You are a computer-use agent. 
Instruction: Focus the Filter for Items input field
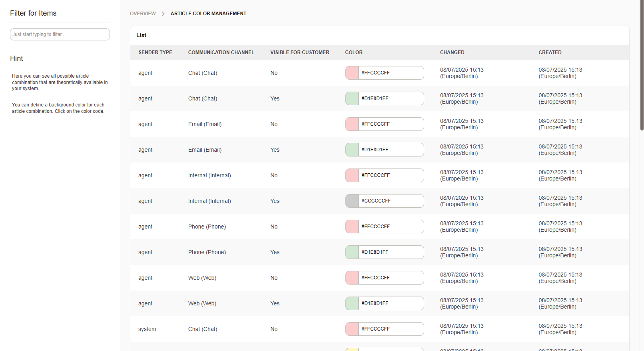coord(60,34)
